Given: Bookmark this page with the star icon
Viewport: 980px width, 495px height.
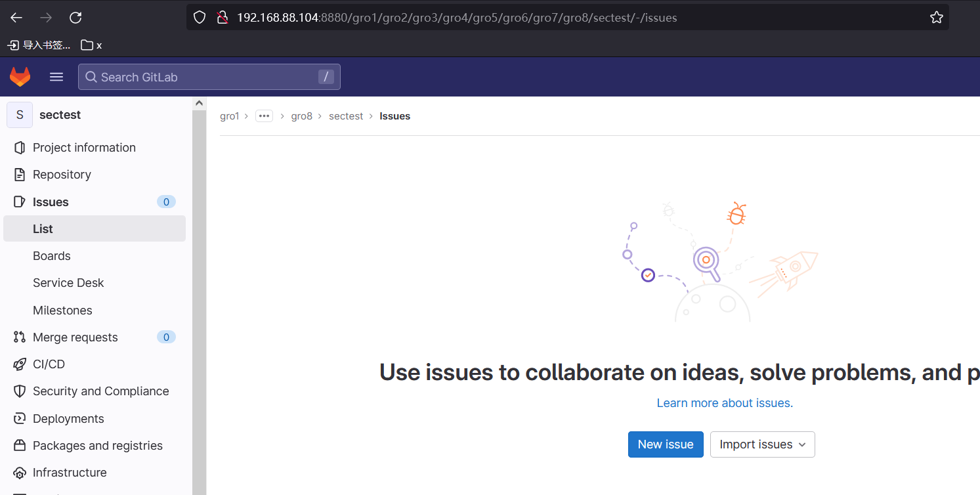Looking at the screenshot, I should click(x=937, y=18).
